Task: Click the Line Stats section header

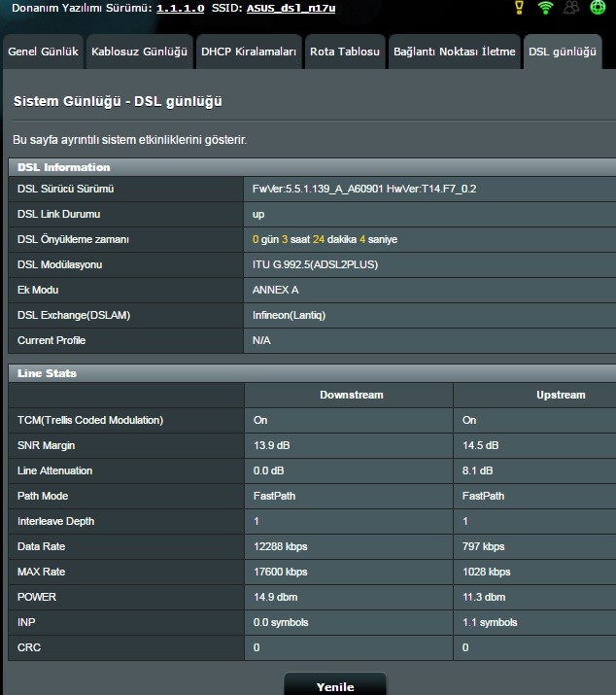Action: pos(312,373)
